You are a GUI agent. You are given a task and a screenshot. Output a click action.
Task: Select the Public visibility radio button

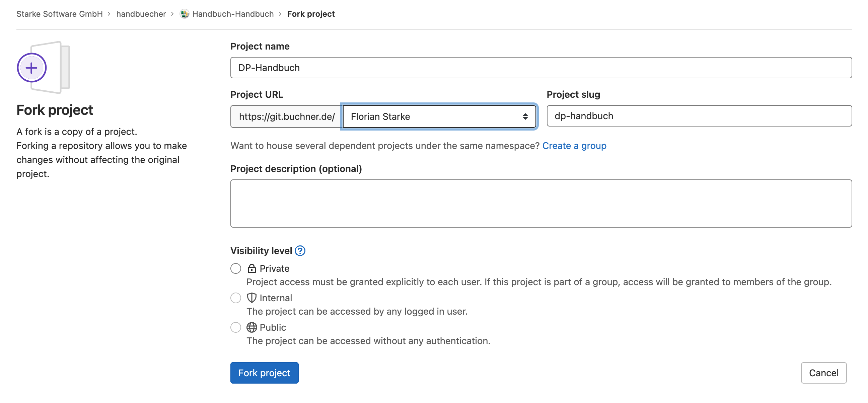(235, 327)
